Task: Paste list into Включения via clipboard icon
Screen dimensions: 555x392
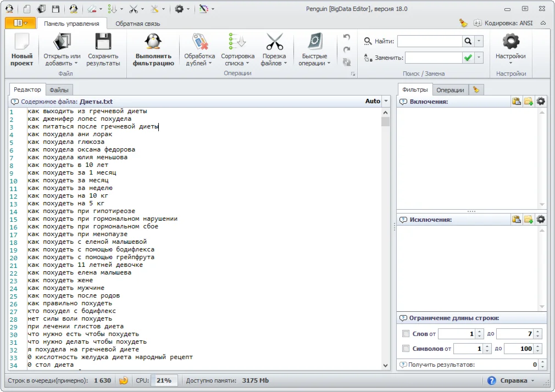Action: point(516,101)
